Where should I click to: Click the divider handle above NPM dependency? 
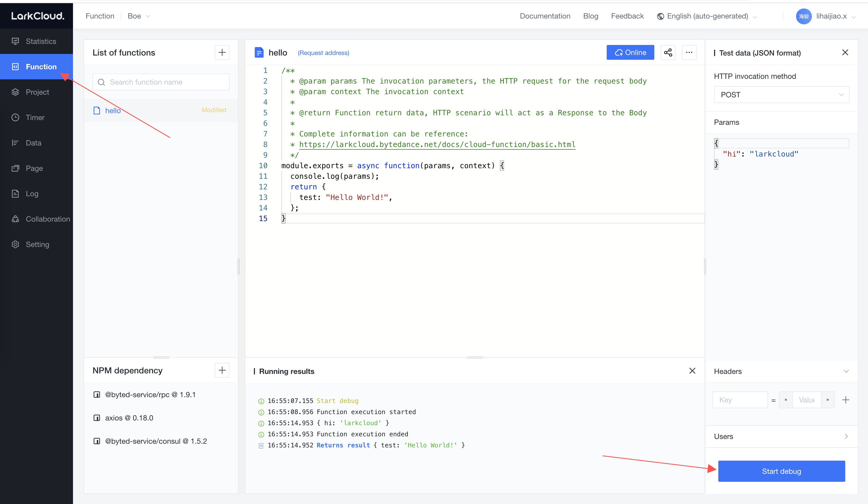tap(161, 358)
